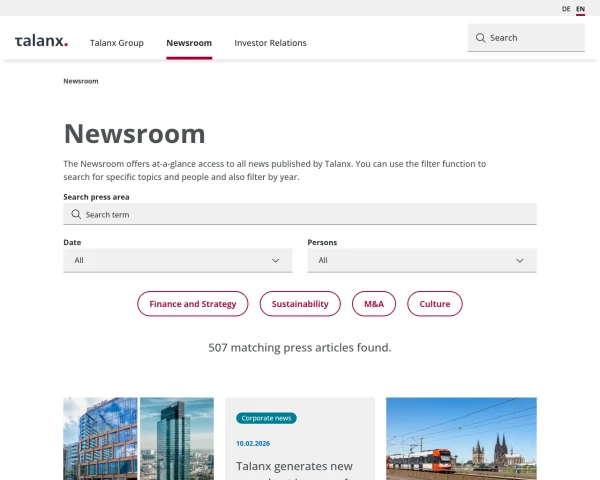Click the Talanx logo
Viewport: 600px width, 480px height.
point(41,41)
